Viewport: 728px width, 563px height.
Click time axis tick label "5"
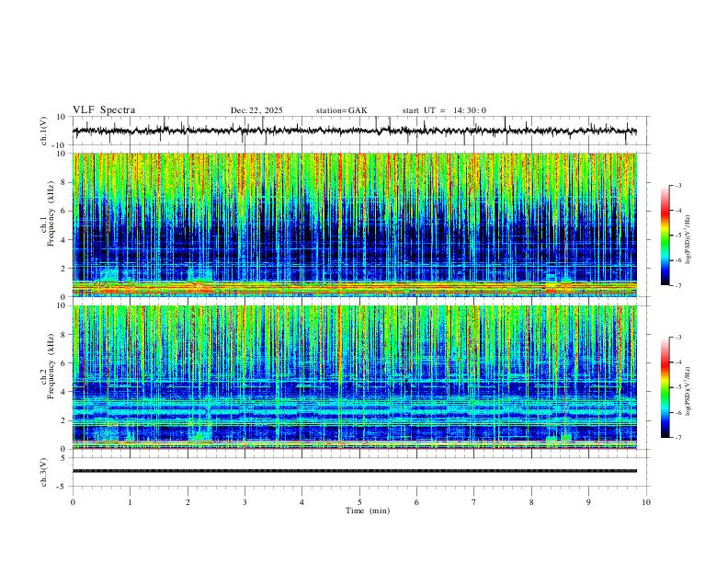click(359, 502)
